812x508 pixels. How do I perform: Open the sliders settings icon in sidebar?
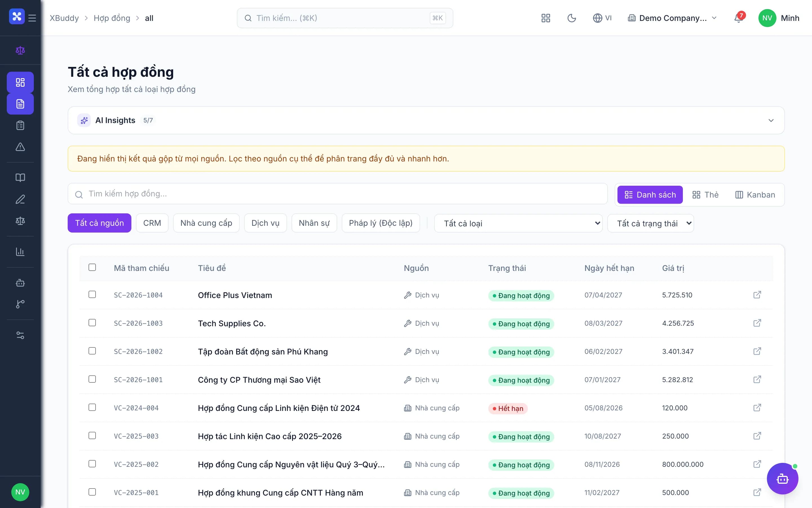coord(20,335)
